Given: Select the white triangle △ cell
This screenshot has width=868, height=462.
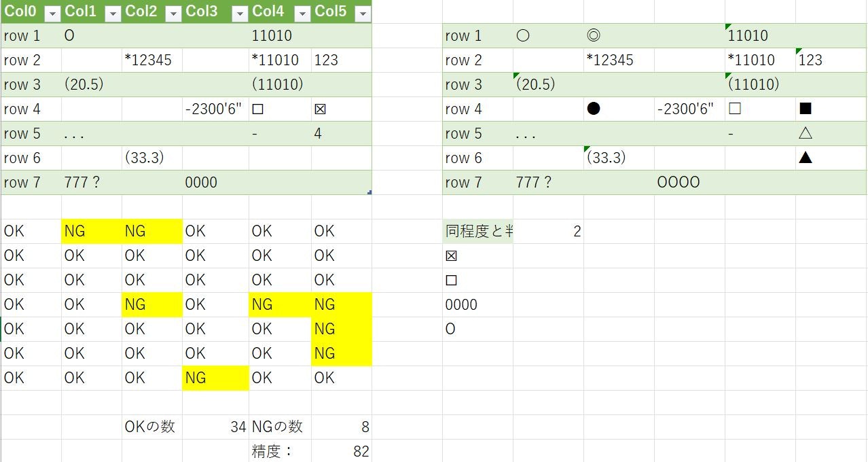Looking at the screenshot, I should click(831, 133).
